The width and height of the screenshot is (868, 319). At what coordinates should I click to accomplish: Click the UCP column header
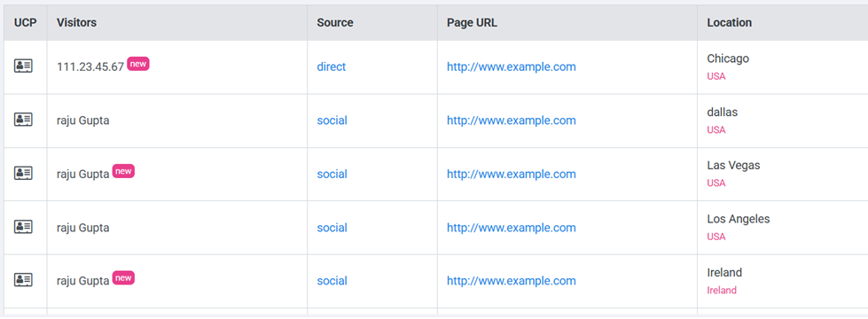click(x=26, y=23)
